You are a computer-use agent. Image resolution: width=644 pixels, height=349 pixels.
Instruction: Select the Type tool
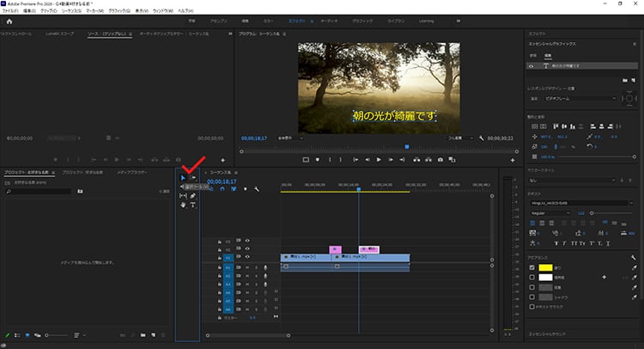pyautogui.click(x=192, y=205)
